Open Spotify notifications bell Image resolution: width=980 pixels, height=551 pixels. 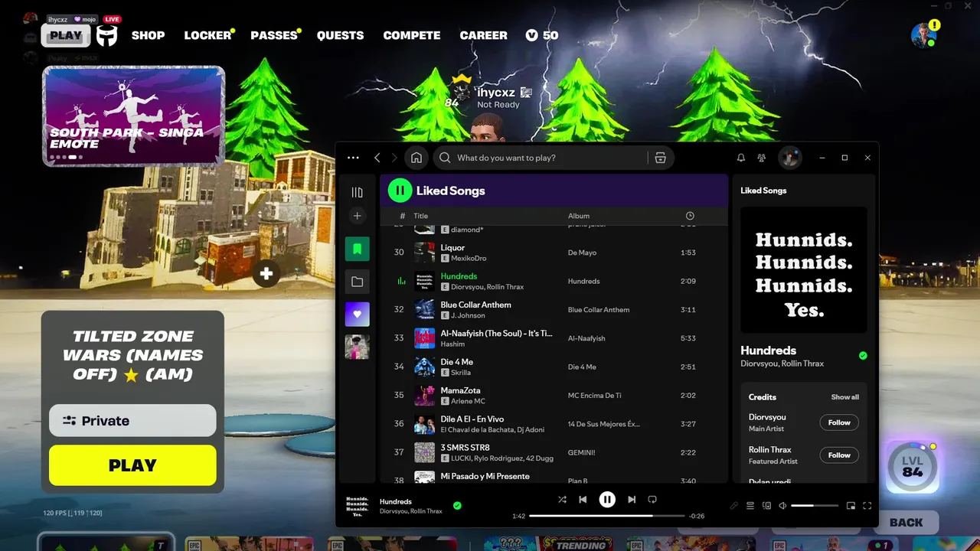click(x=741, y=158)
